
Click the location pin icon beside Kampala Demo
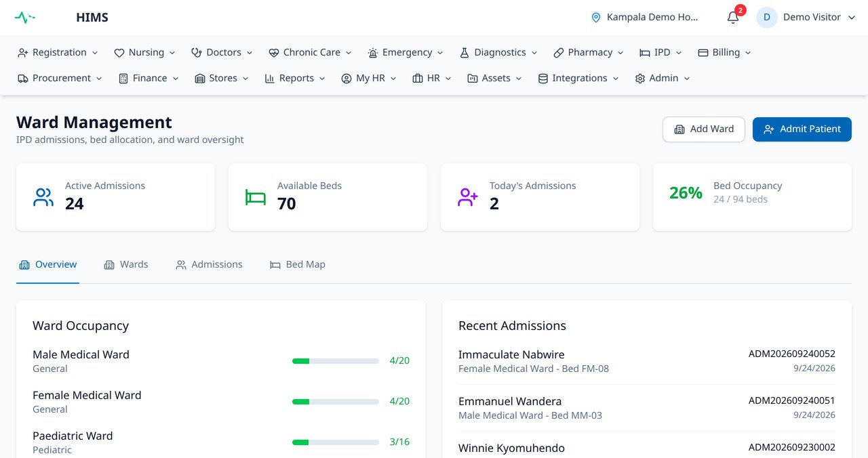pyautogui.click(x=596, y=18)
